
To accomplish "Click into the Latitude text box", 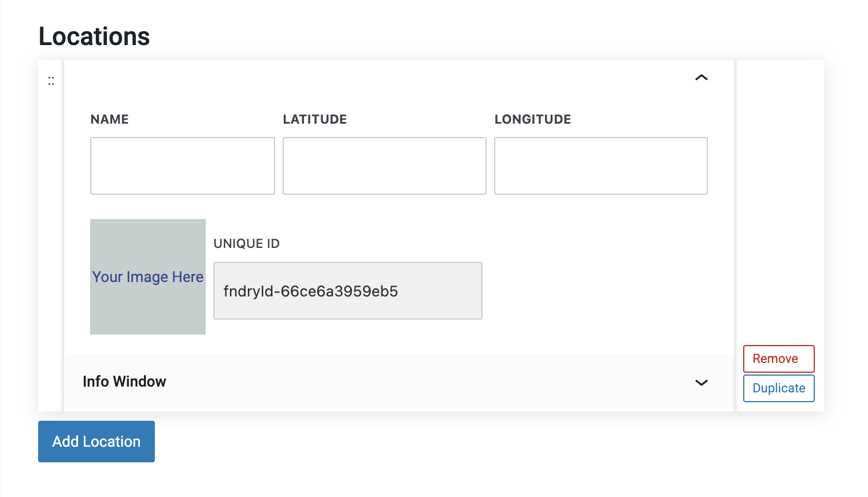I will coord(384,166).
